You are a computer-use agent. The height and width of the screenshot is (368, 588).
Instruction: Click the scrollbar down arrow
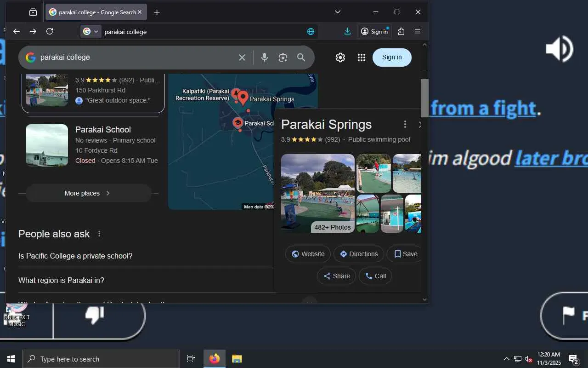pos(424,299)
